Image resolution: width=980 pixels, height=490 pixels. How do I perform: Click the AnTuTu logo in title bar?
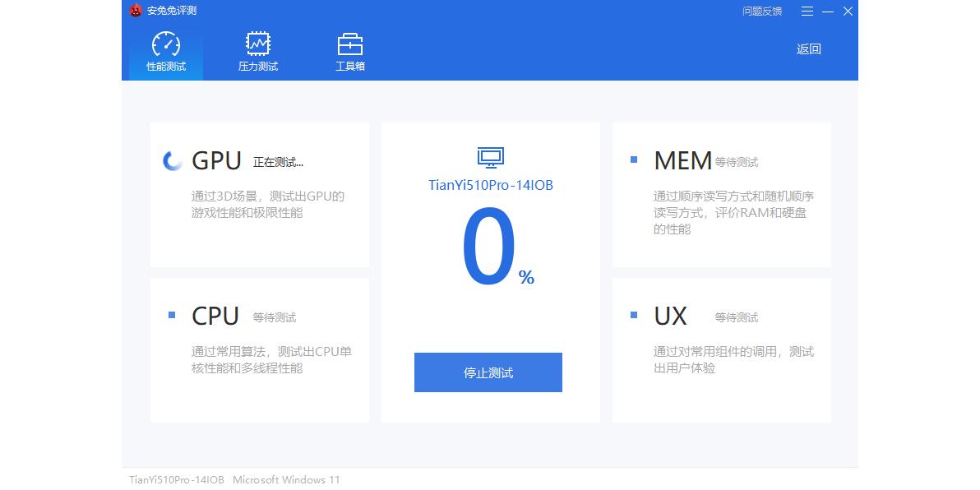pos(136,11)
